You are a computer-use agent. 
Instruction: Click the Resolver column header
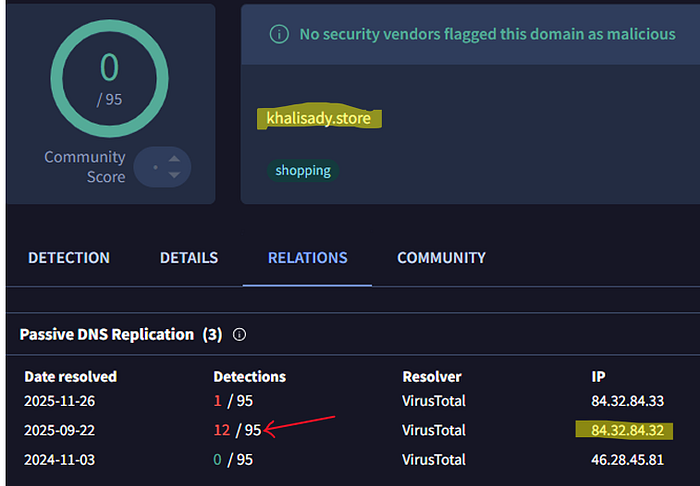coord(432,377)
